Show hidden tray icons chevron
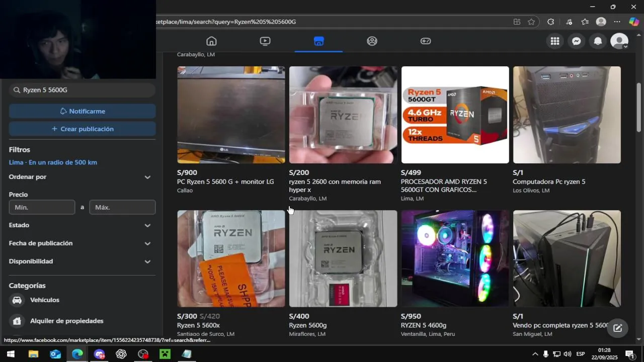This screenshot has width=644, height=362. coord(535,354)
